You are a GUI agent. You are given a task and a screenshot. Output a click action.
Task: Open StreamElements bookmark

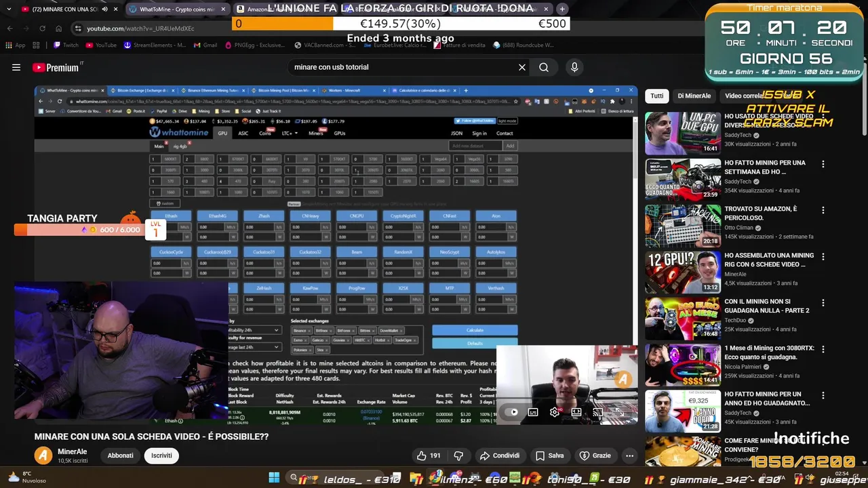[155, 45]
